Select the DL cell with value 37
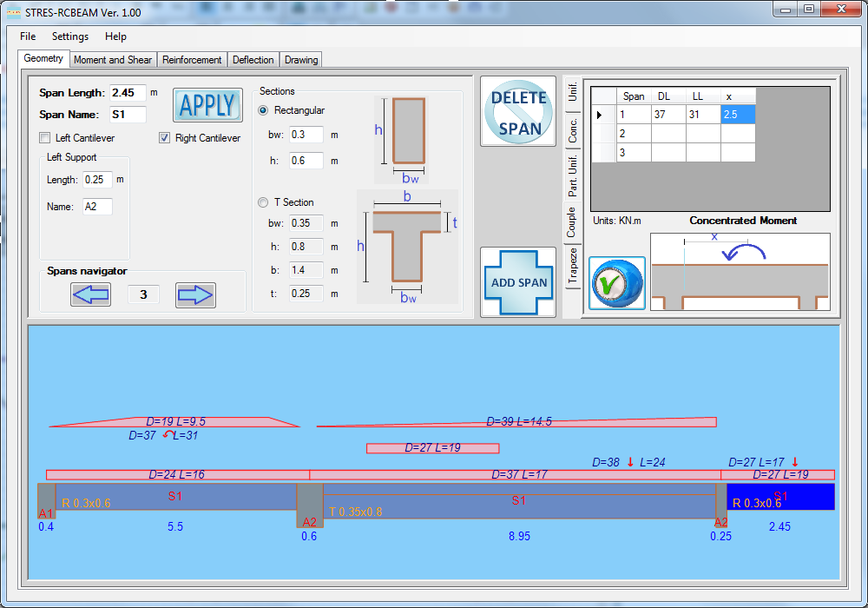The width and height of the screenshot is (868, 608). click(x=668, y=115)
